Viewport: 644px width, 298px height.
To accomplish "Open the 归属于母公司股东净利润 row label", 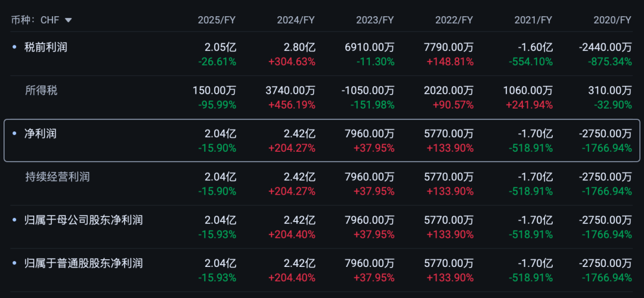I will [83, 220].
